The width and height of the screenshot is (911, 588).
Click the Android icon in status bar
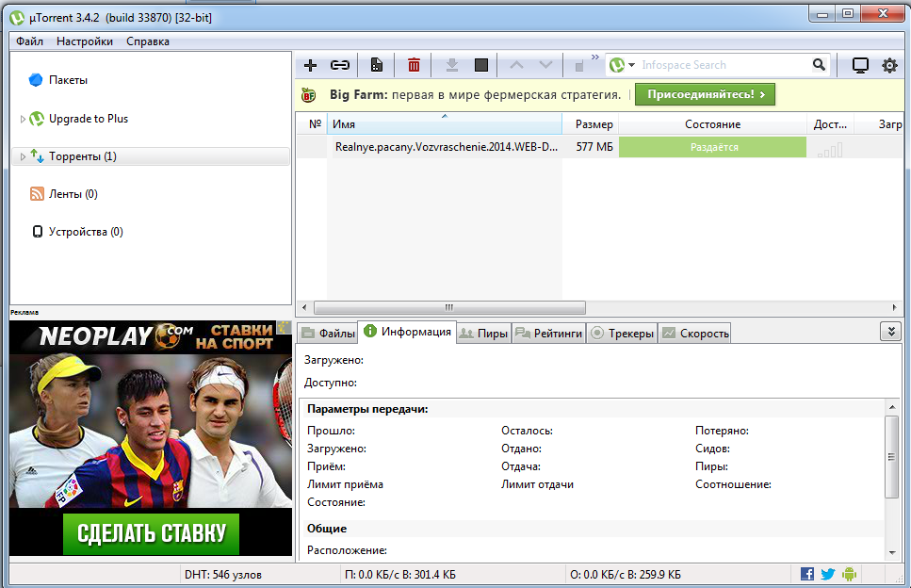point(849,574)
